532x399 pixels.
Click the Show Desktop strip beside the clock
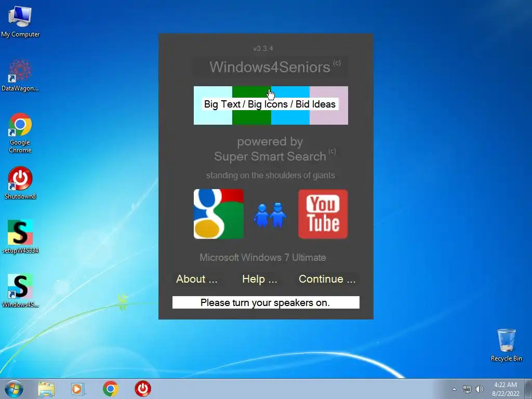click(x=528, y=389)
